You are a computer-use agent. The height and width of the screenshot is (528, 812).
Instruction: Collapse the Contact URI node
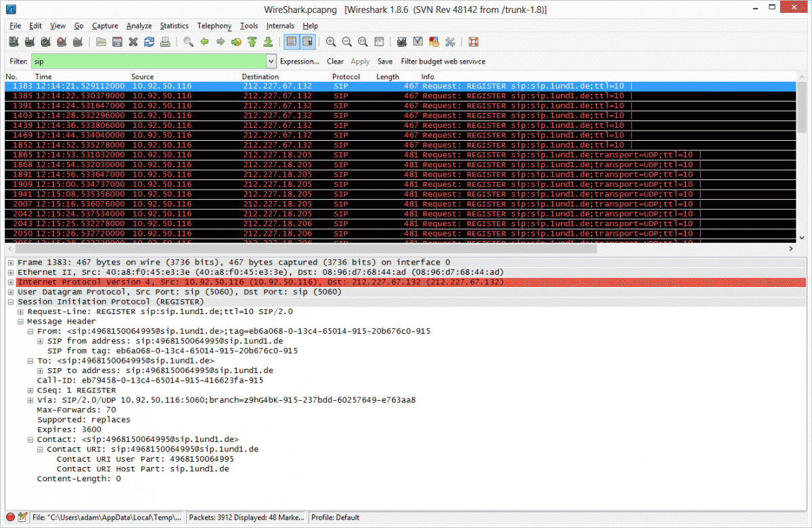(41, 449)
